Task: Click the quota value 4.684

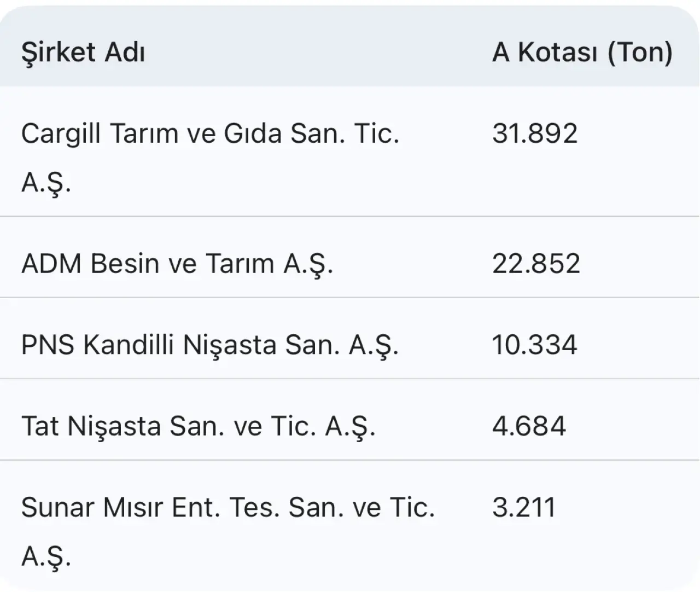Action: click(529, 426)
